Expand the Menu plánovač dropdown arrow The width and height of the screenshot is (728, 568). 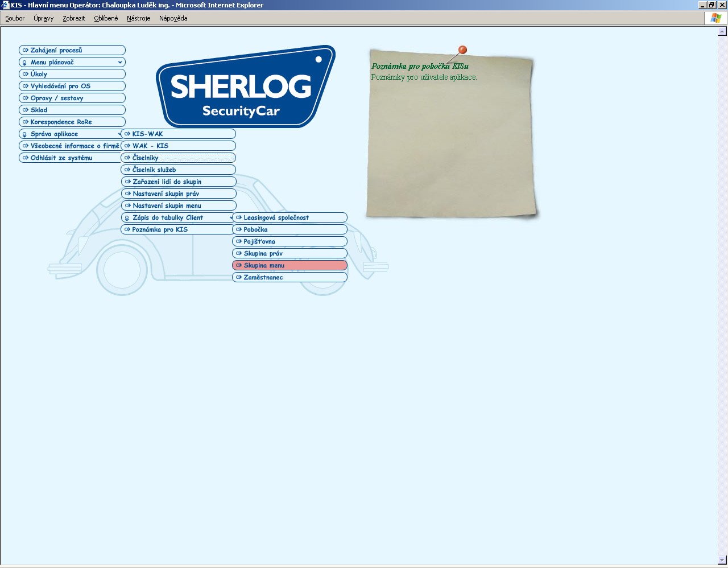(x=119, y=62)
